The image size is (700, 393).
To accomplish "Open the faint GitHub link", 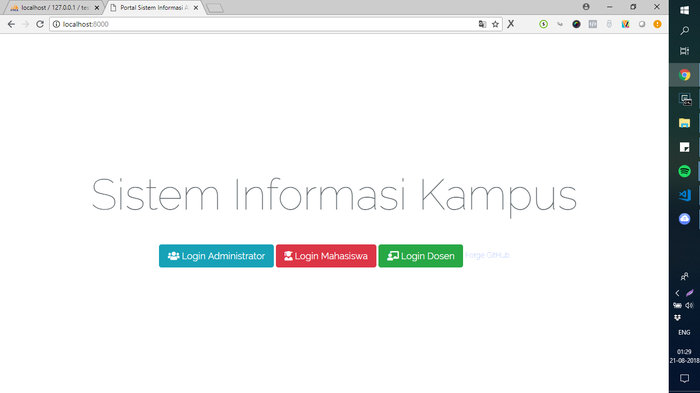I will (x=498, y=255).
